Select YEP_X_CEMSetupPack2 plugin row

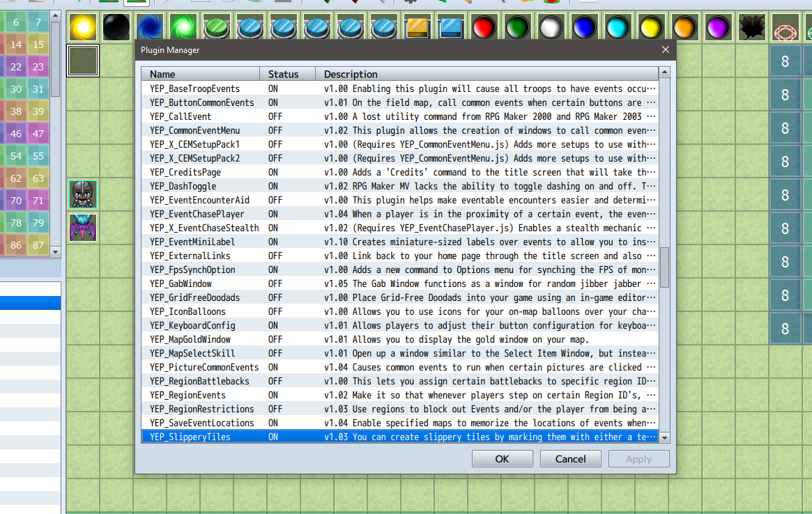pyautogui.click(x=400, y=158)
